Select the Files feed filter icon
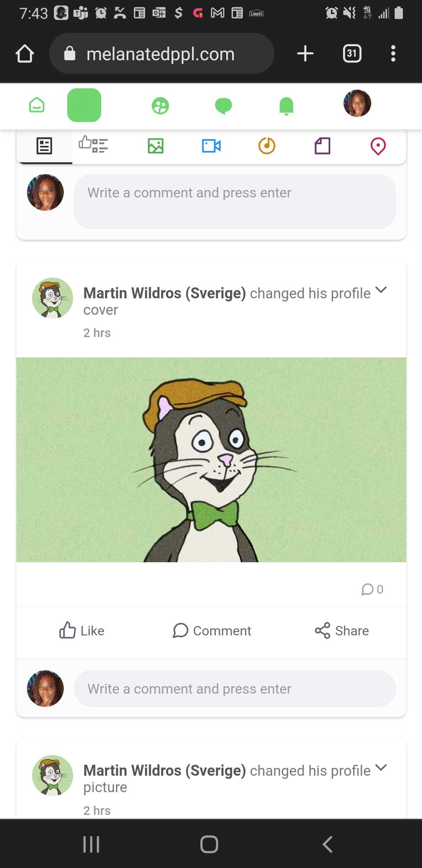 [322, 146]
